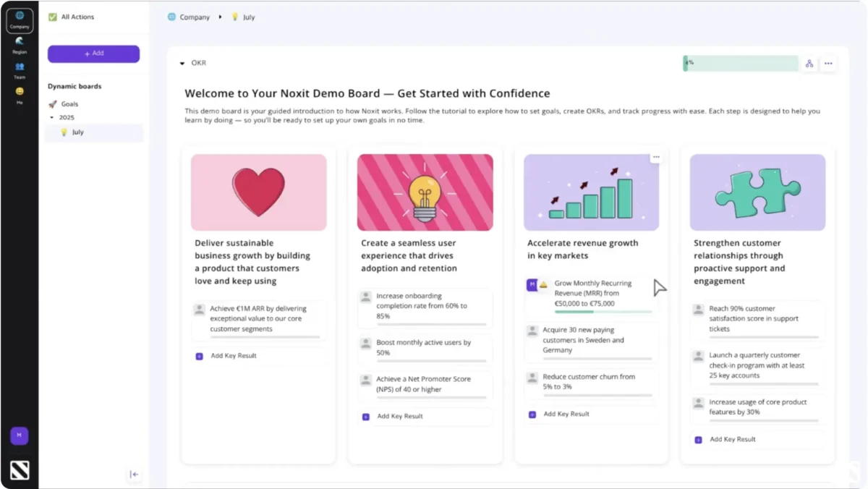Collapse the OKR section arrow
868x489 pixels.
[x=182, y=64]
